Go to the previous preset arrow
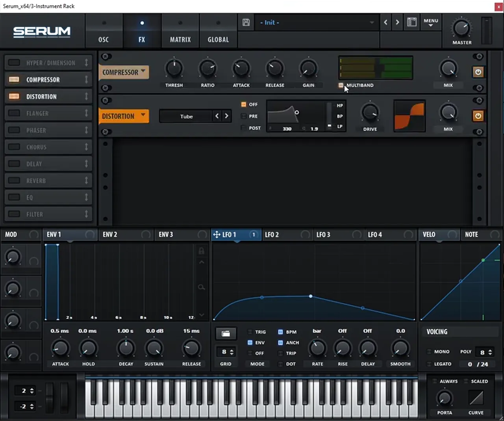 click(x=386, y=22)
